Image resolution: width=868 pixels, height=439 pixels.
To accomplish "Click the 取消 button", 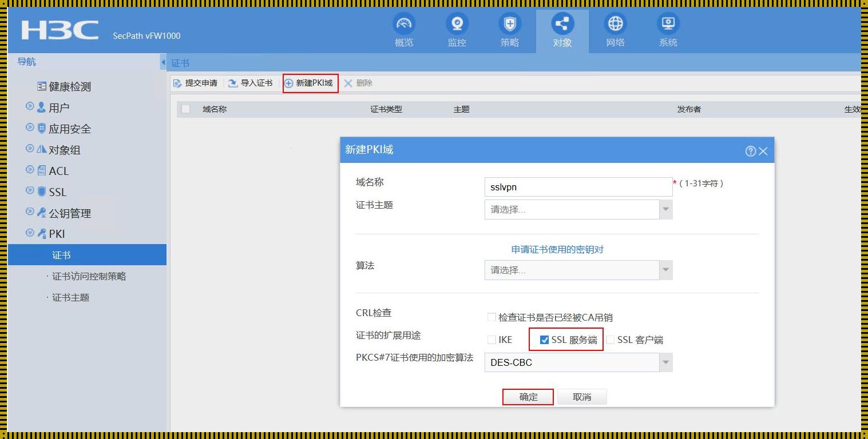I will 582,397.
